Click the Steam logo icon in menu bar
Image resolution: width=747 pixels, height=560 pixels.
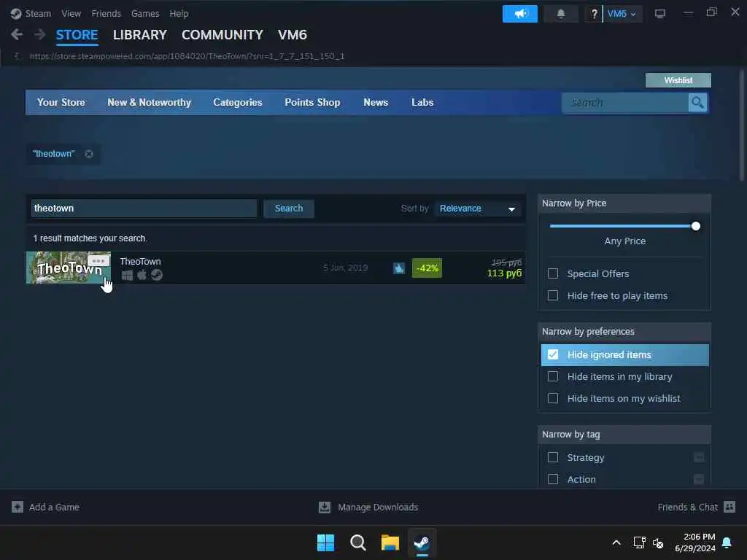[16, 13]
